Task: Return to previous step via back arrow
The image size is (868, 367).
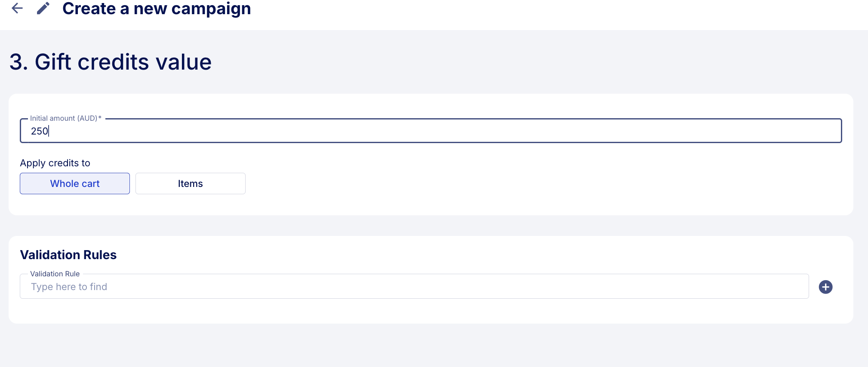Action: click(x=17, y=8)
